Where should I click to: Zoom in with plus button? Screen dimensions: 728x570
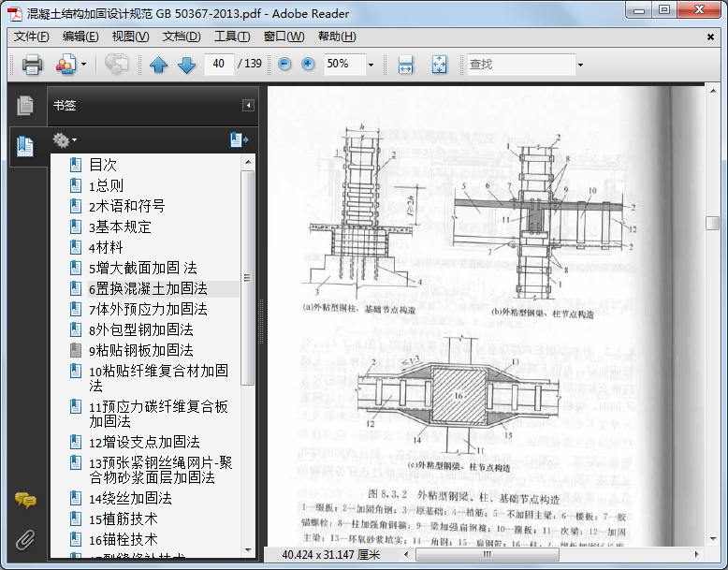308,64
